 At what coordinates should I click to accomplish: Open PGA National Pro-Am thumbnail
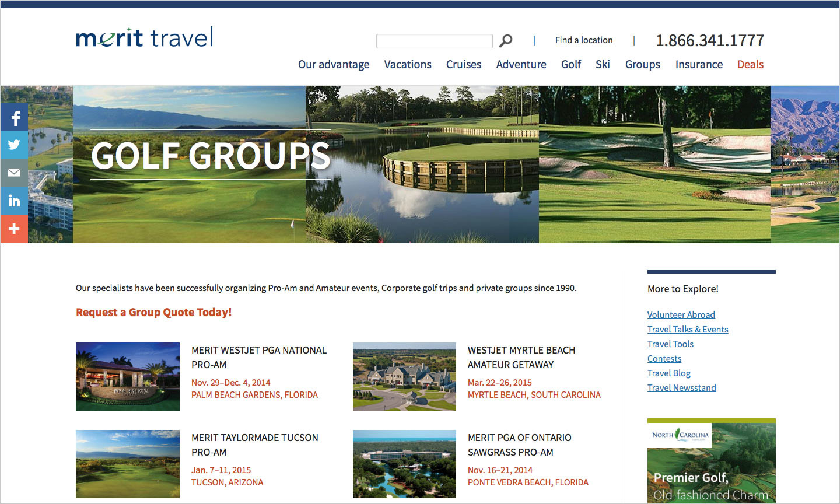(x=128, y=376)
